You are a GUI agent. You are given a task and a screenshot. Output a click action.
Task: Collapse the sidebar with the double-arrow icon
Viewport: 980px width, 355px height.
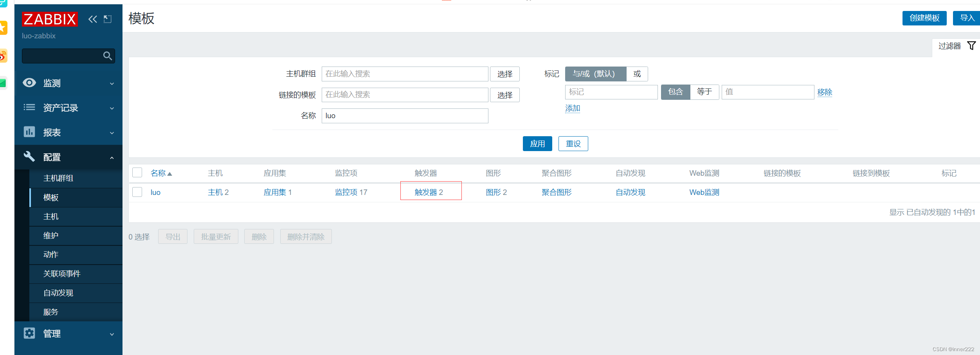pyautogui.click(x=92, y=19)
